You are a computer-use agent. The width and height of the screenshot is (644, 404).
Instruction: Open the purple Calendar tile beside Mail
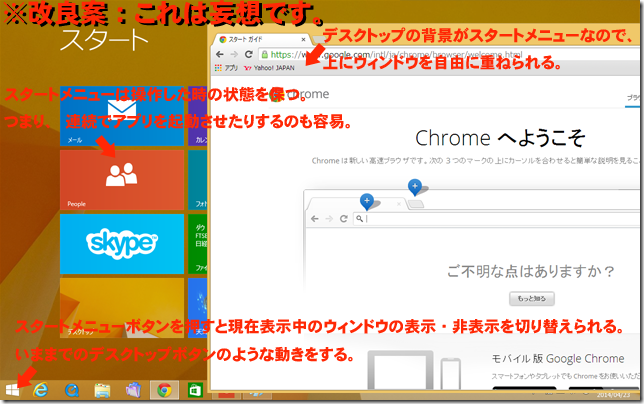point(198,116)
